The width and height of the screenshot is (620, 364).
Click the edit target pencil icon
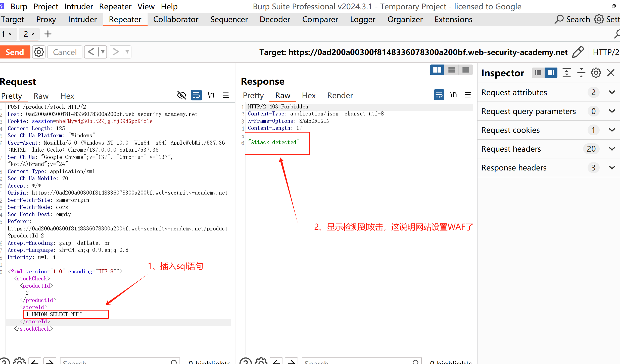coord(578,52)
